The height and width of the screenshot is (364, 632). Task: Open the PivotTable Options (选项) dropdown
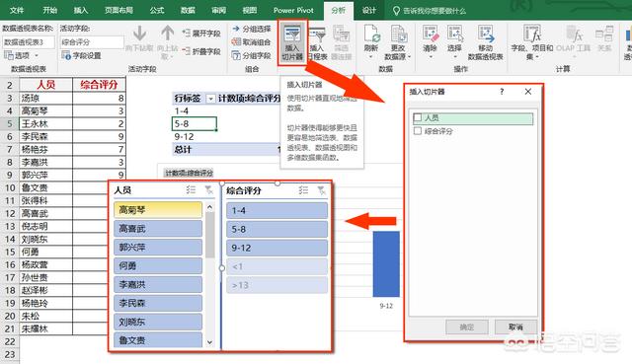(22, 55)
